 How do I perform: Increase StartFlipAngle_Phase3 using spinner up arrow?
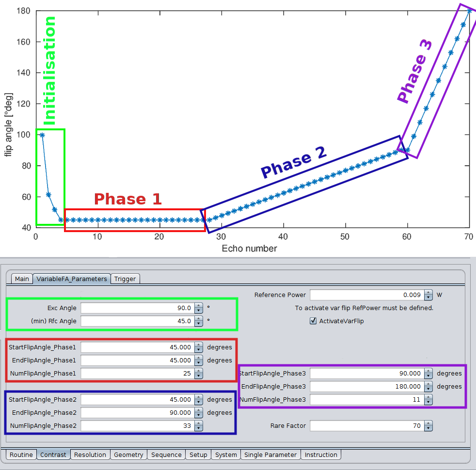[x=428, y=371]
